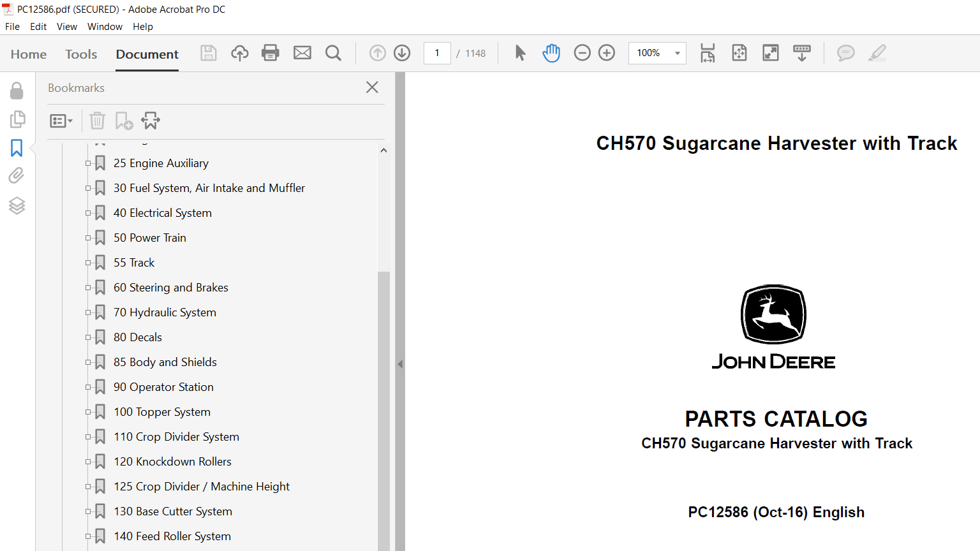Viewport: 980px width, 551px height.
Task: Find current bookmark icon
Action: point(151,121)
